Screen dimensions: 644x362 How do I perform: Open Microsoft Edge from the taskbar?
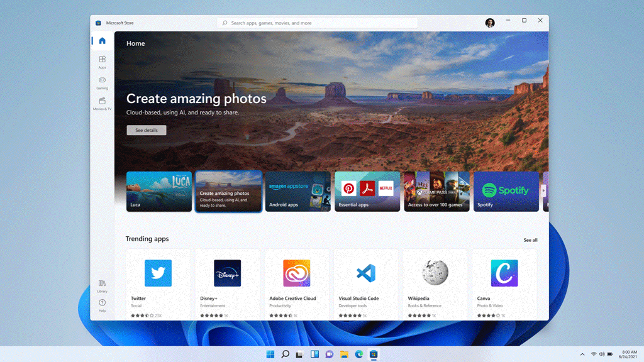[359, 354]
